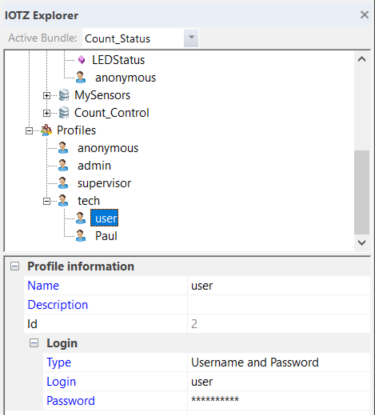This screenshot has width=375, height=415.
Task: Select the Type property label
Action: coord(59,362)
